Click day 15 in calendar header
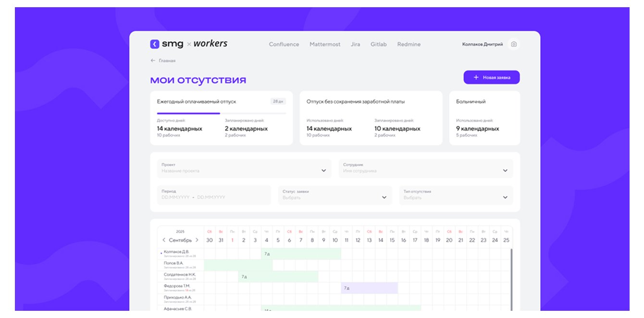The image size is (644, 318). (x=392, y=240)
